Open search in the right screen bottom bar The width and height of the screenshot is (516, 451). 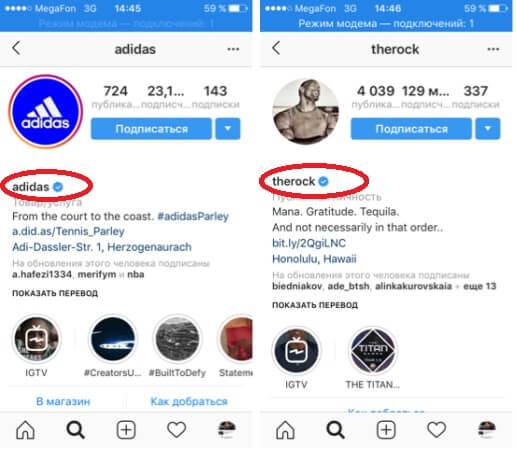click(x=335, y=430)
